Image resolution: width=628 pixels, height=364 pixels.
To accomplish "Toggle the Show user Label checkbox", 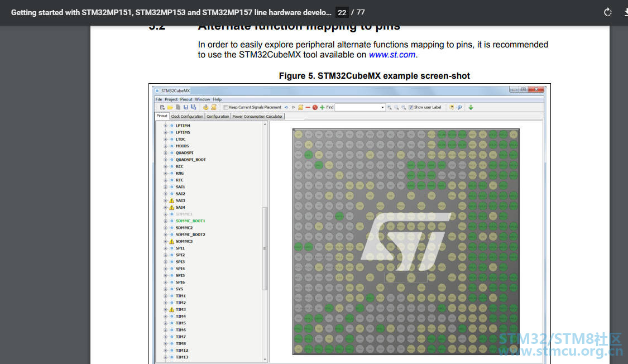I will 411,107.
